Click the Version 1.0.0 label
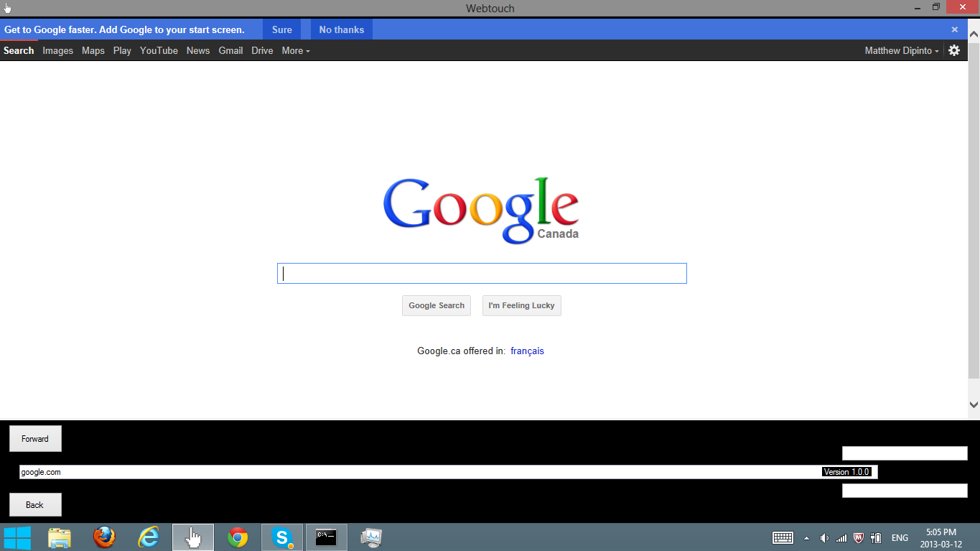980x551 pixels. pos(847,472)
